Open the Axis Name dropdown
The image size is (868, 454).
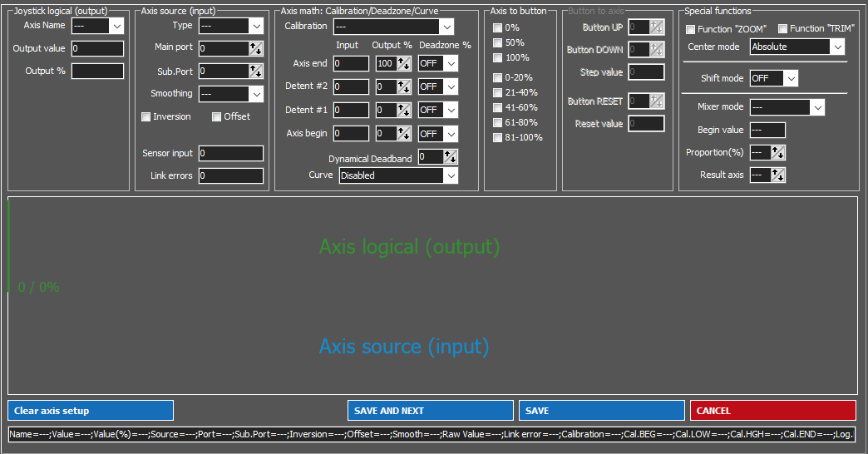(x=97, y=26)
